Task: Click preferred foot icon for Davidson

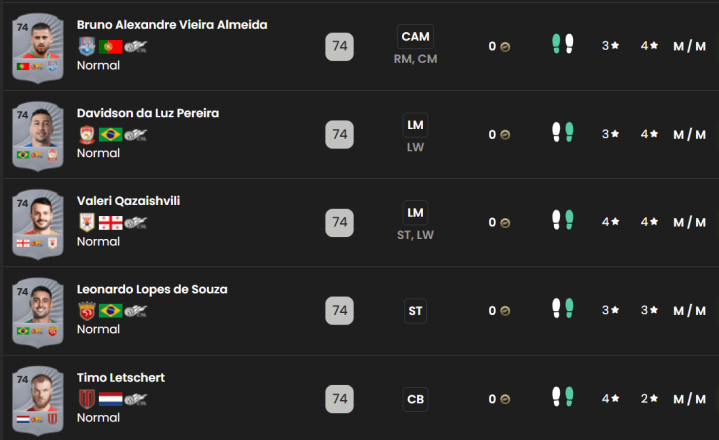Action: pos(563,133)
